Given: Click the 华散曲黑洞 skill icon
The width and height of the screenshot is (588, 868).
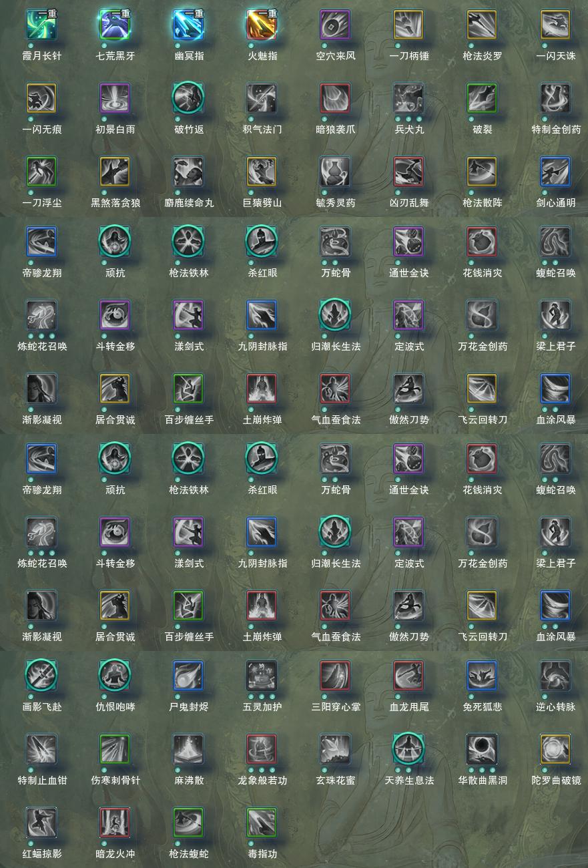Looking at the screenshot, I should [x=482, y=749].
